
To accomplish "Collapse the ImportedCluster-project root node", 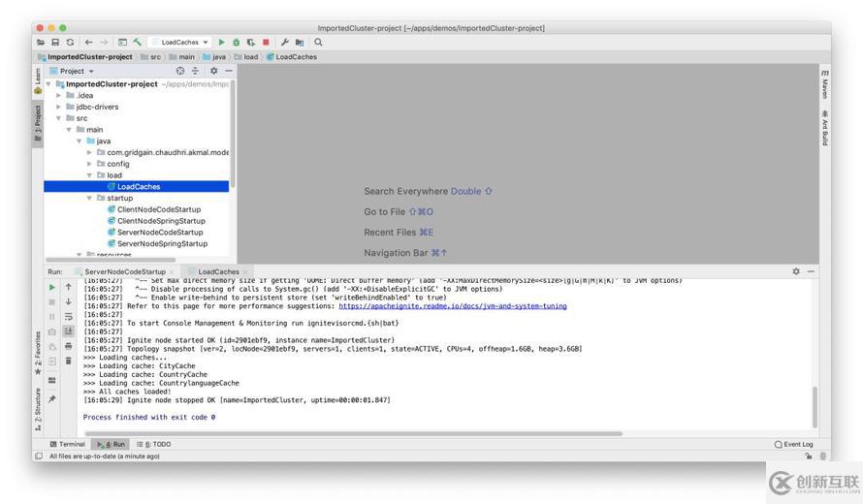I will (48, 84).
